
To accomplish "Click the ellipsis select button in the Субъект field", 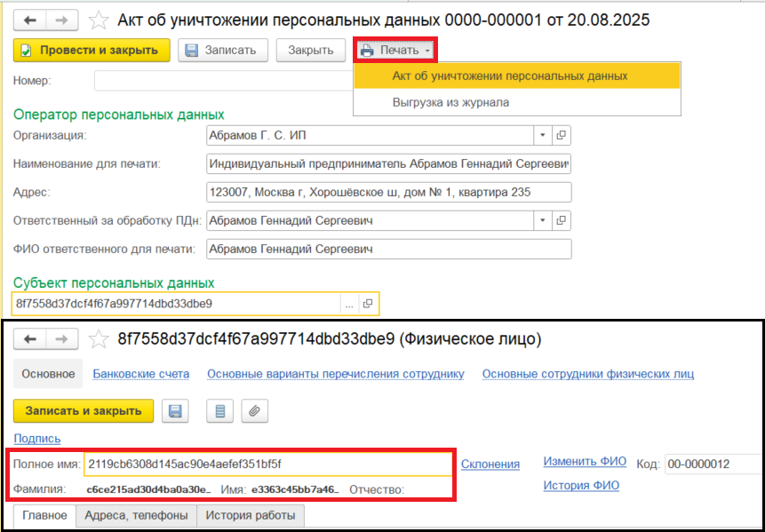I will pyautogui.click(x=349, y=304).
